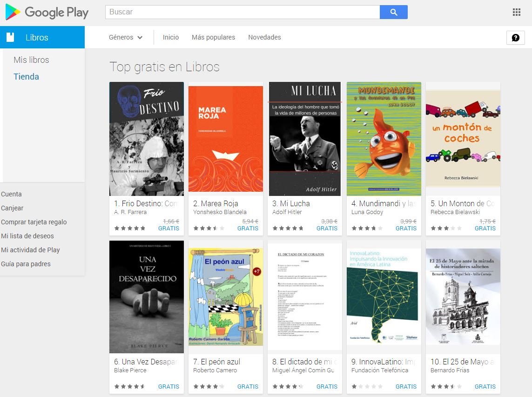The height and width of the screenshot is (397, 532).
Task: Switch to the Más populares tab
Action: [213, 37]
